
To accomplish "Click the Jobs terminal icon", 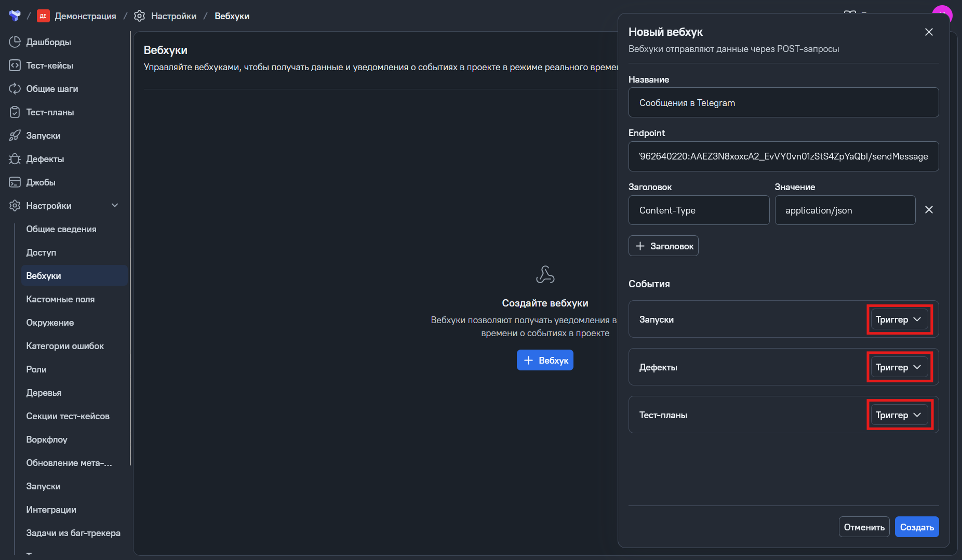I will coord(15,182).
